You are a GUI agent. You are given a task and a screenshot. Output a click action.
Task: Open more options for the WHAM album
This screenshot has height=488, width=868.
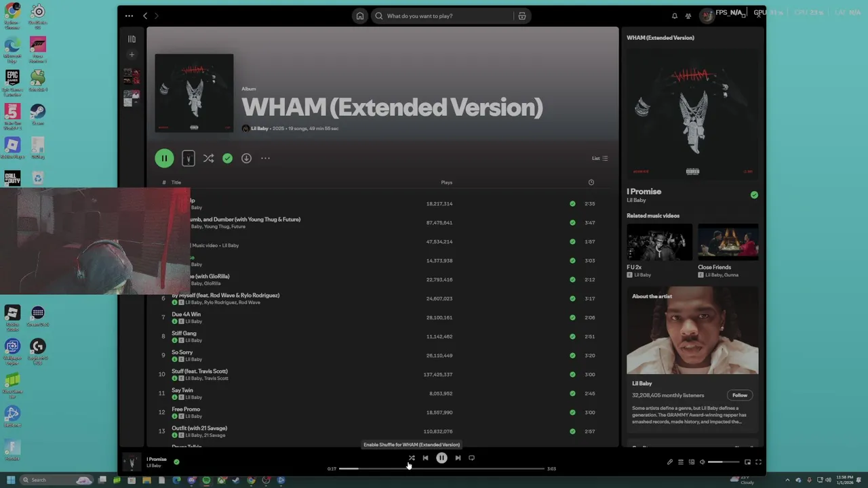[x=265, y=158]
